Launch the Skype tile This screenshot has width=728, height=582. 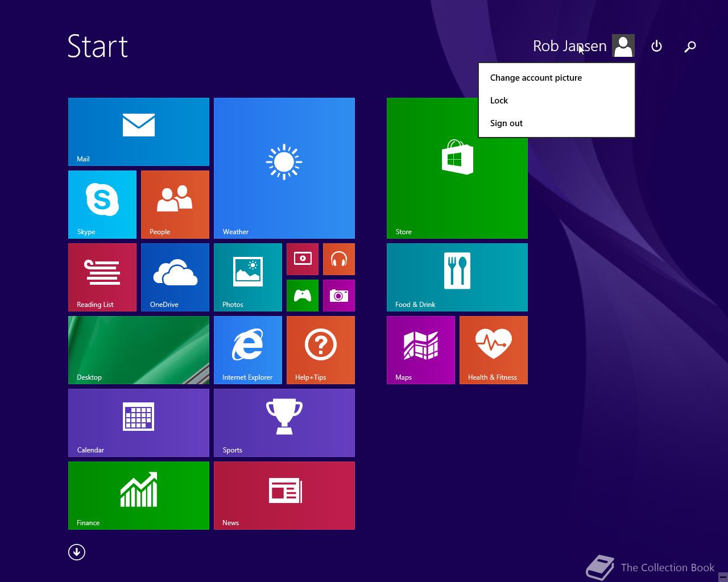tap(102, 205)
